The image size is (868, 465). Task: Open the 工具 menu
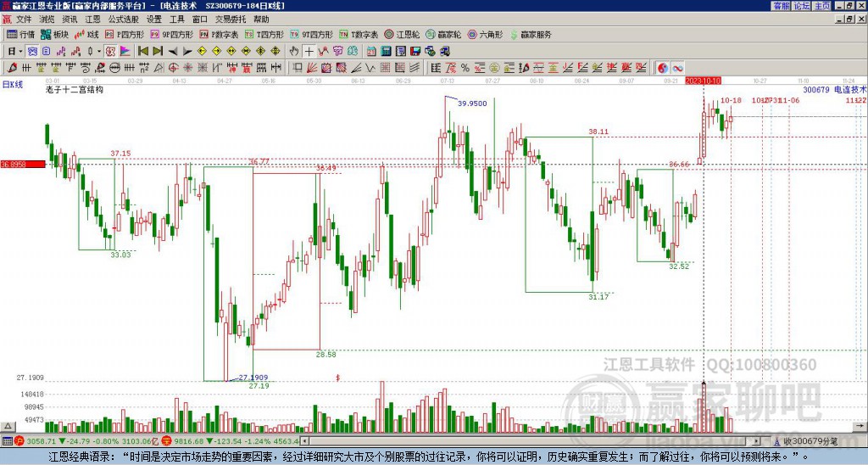point(177,20)
